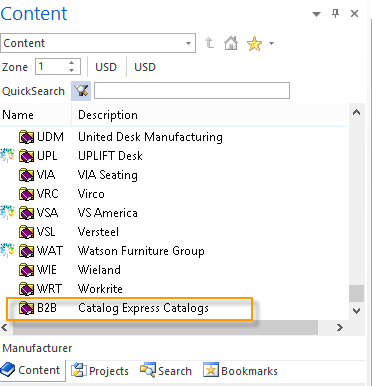
Task: Select the Versteel description text
Action: [x=98, y=232]
